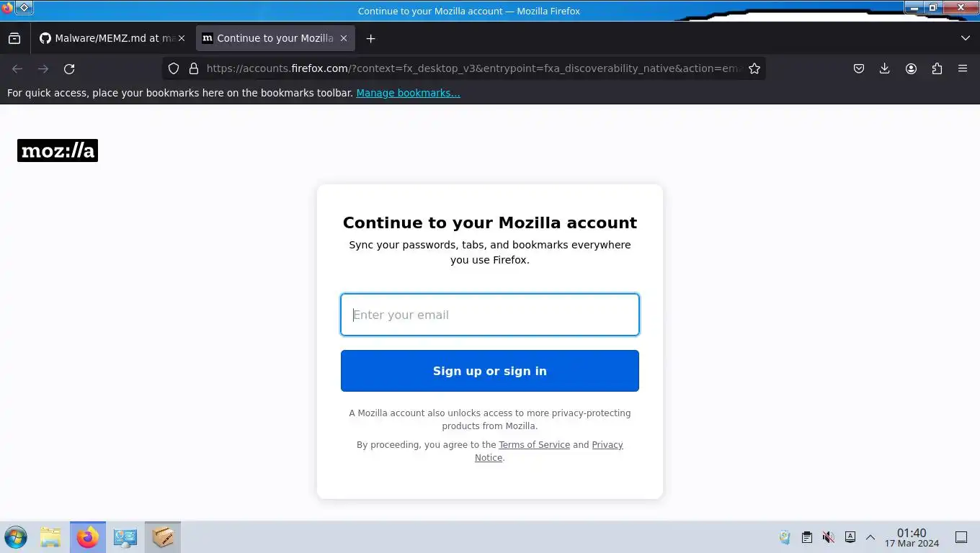Click the Mozilla logo
Screen dimensions: 980x553
pos(58,150)
